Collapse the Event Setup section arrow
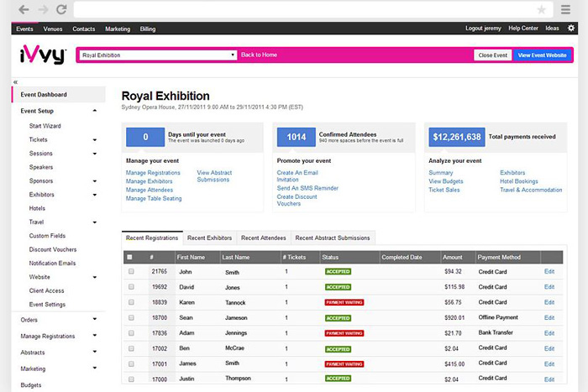588x392 pixels. pyautogui.click(x=95, y=111)
